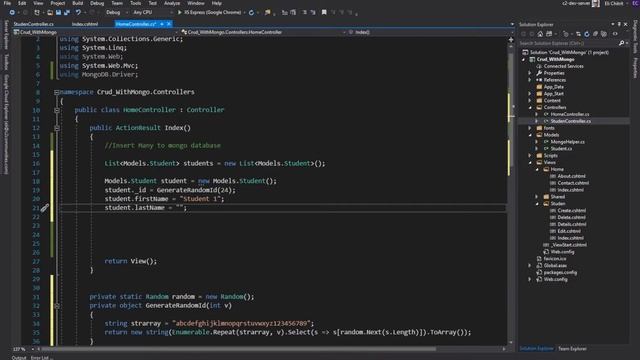Click the Save All toolbar icon
Viewport: 640px width, 360px height.
(x=67, y=13)
